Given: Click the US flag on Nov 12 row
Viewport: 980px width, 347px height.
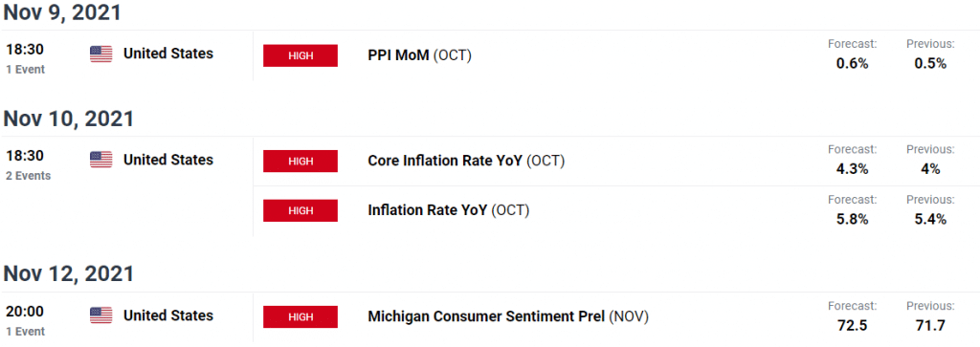Looking at the screenshot, I should (100, 315).
